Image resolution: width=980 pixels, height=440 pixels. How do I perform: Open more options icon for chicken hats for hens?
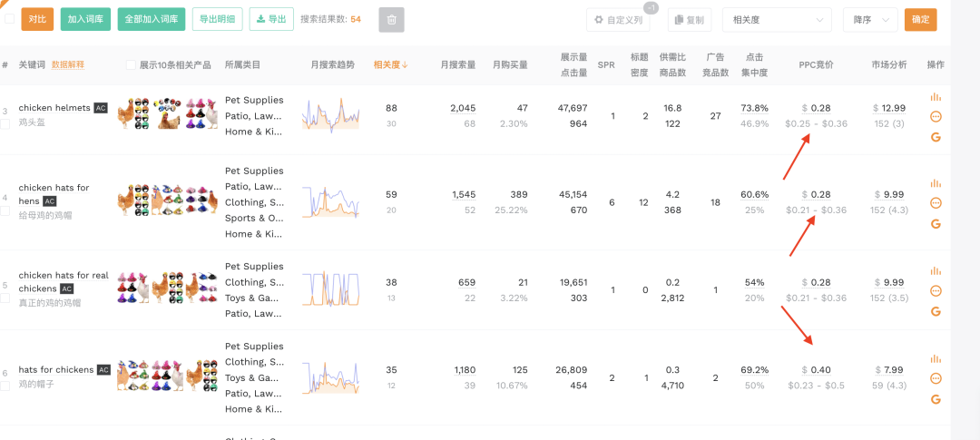[x=936, y=202]
